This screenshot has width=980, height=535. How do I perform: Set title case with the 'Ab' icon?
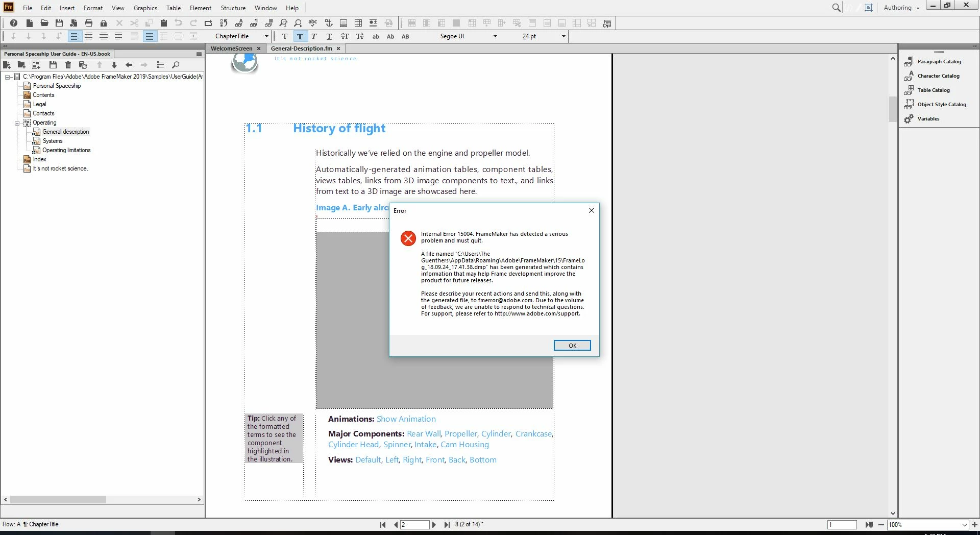pyautogui.click(x=390, y=36)
